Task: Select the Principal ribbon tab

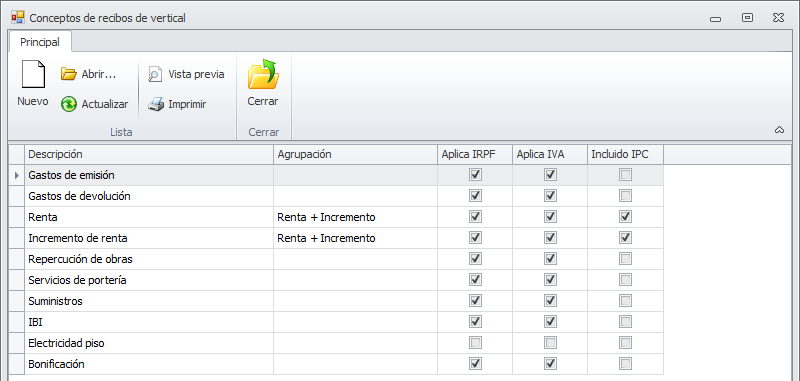Action: pyautogui.click(x=40, y=42)
